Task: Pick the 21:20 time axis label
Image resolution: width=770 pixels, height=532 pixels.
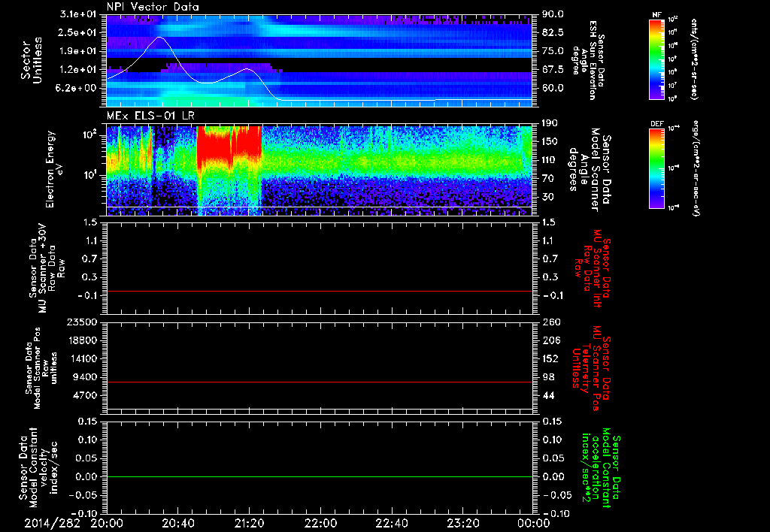Action: pyautogui.click(x=250, y=523)
